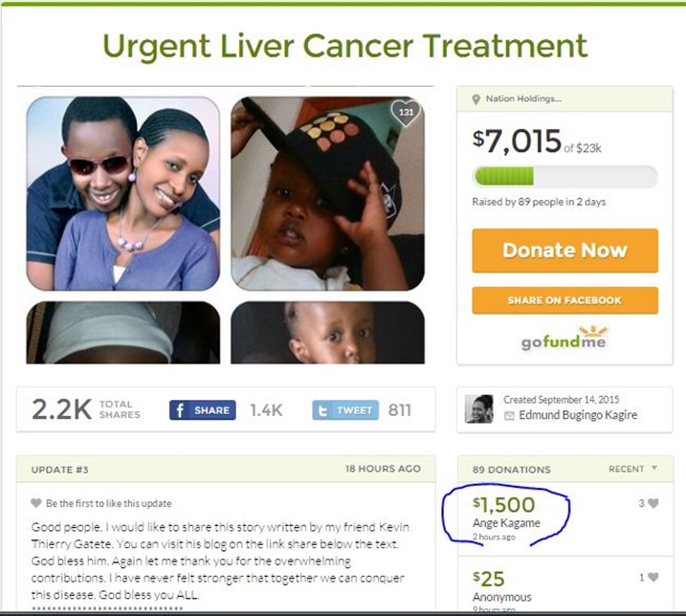The image size is (686, 616).
Task: Open the baby photo thumbnail at bottom
Action: [x=327, y=333]
